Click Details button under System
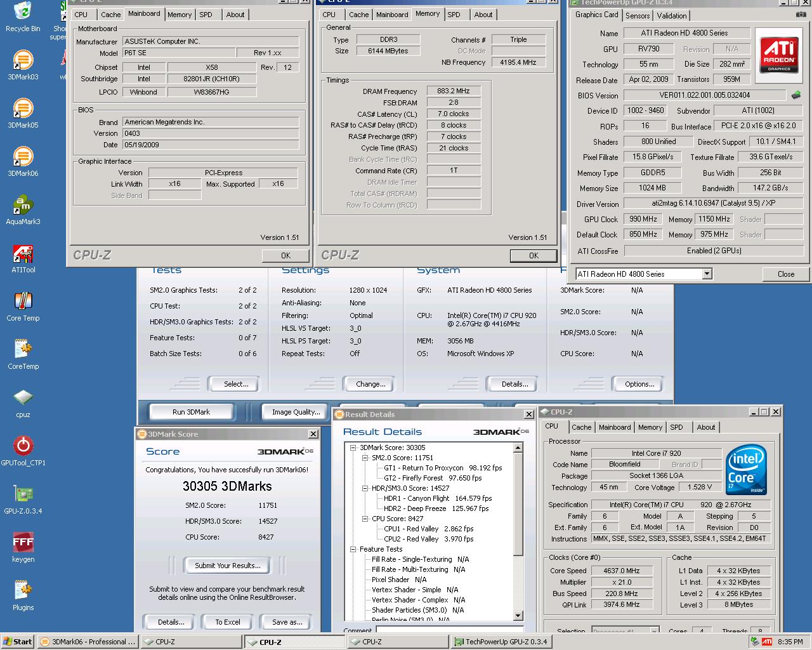Screen dimensions: 812x650 click(515, 384)
